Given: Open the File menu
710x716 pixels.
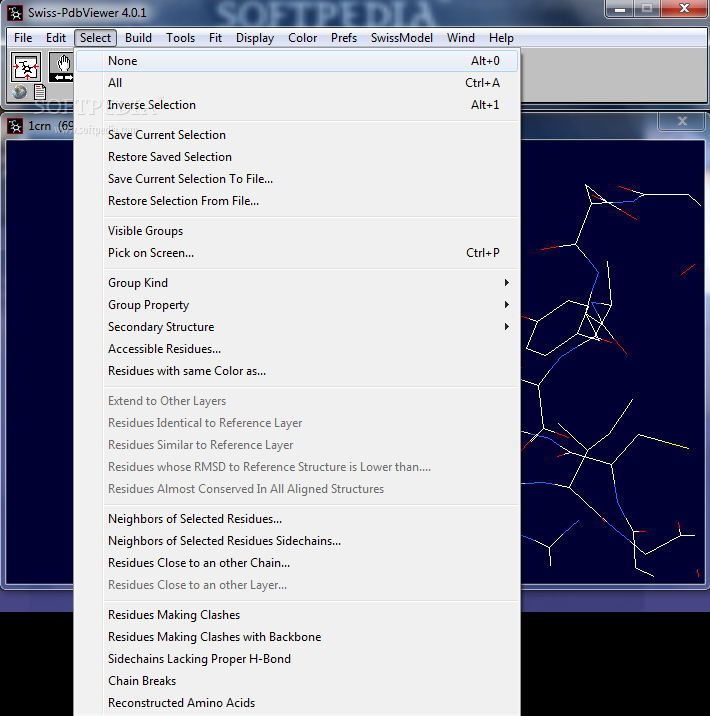Looking at the screenshot, I should tap(23, 38).
